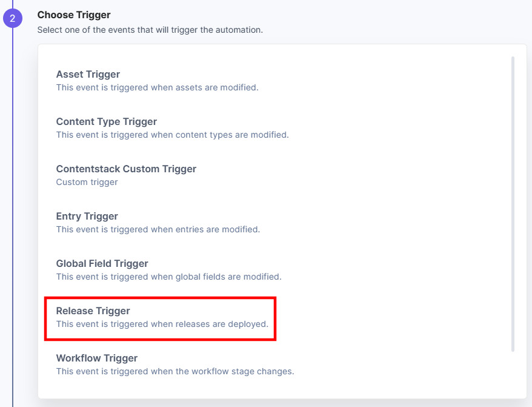Click the 'assets are modified' description text

click(x=157, y=87)
